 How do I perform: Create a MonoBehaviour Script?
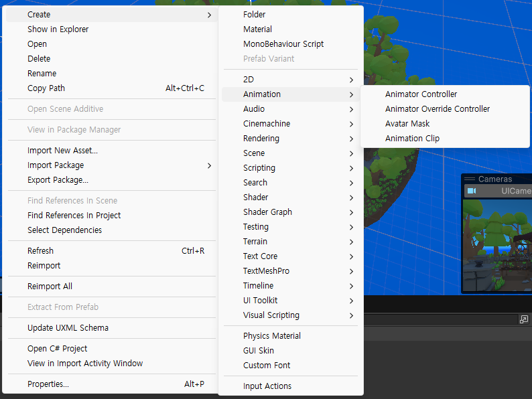point(291,44)
